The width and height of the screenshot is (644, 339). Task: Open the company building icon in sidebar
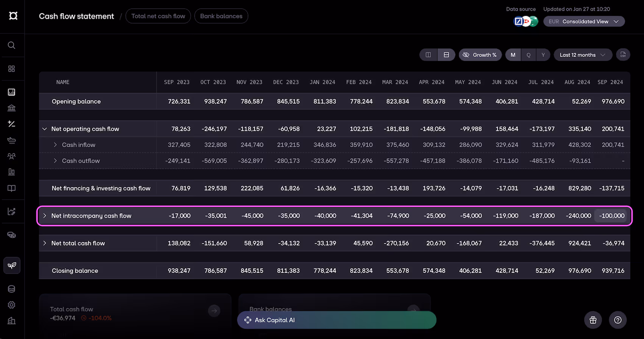pyautogui.click(x=12, y=321)
